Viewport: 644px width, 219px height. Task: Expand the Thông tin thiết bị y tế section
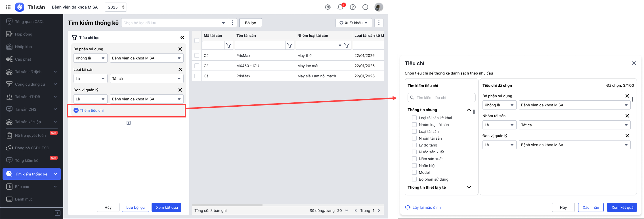[469, 187]
